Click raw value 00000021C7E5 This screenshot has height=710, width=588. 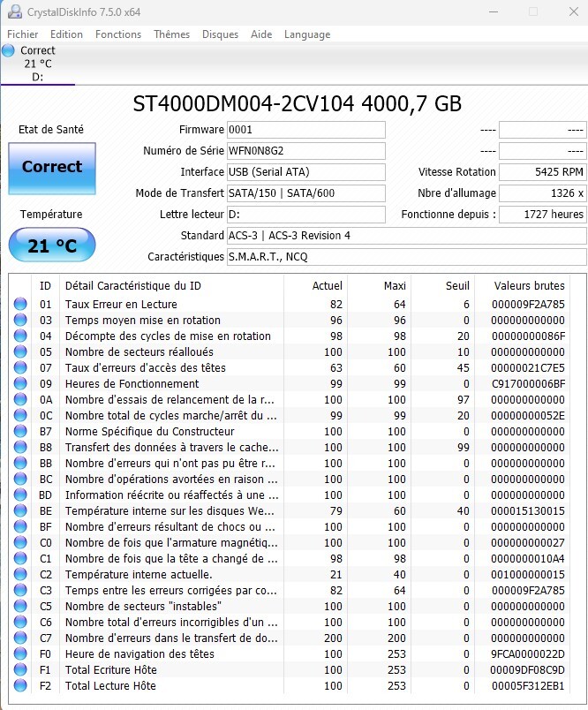[x=528, y=367]
